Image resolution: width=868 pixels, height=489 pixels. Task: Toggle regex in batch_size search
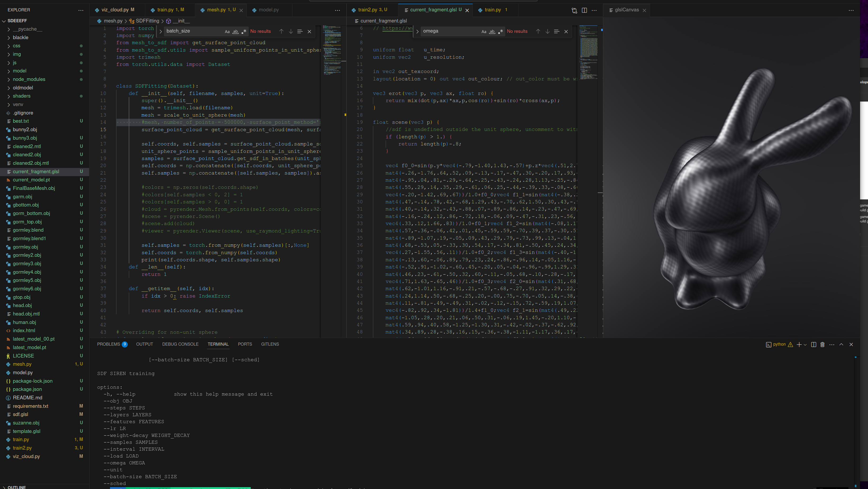click(x=244, y=31)
